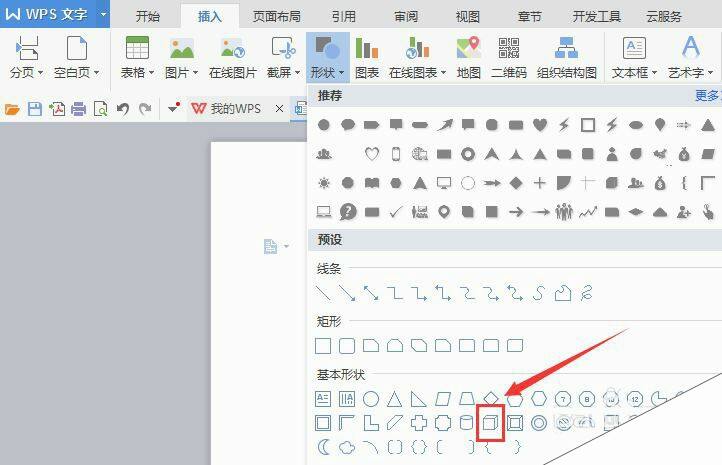Select the right triangle basic shape
Viewport: 722px width, 465px height.
[x=418, y=399]
